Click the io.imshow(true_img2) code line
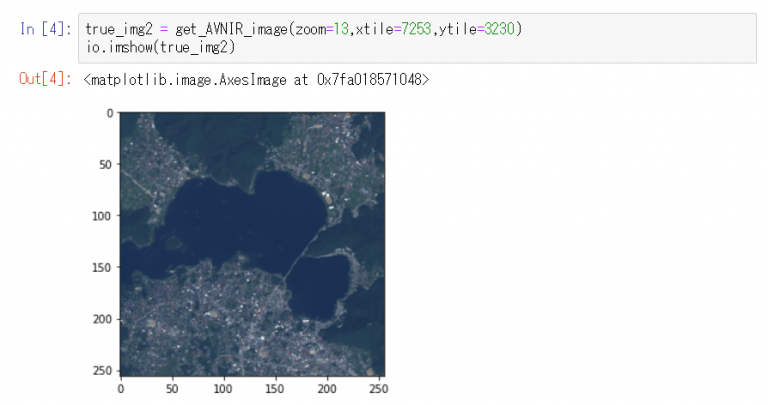 pos(161,47)
